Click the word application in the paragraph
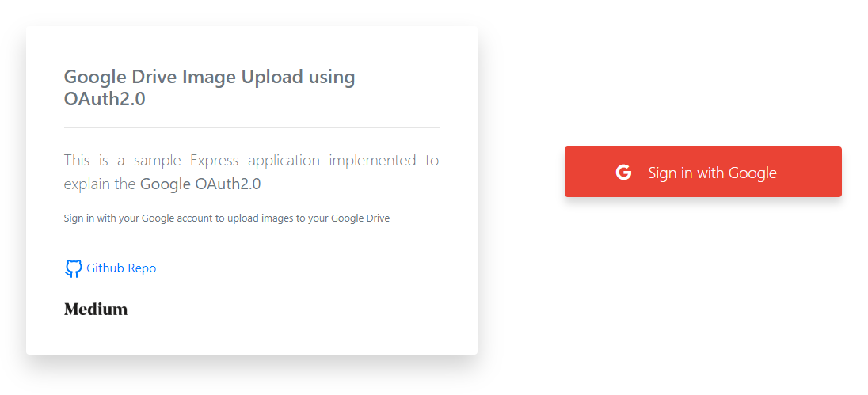Image resolution: width=868 pixels, height=395 pixels. coord(284,161)
